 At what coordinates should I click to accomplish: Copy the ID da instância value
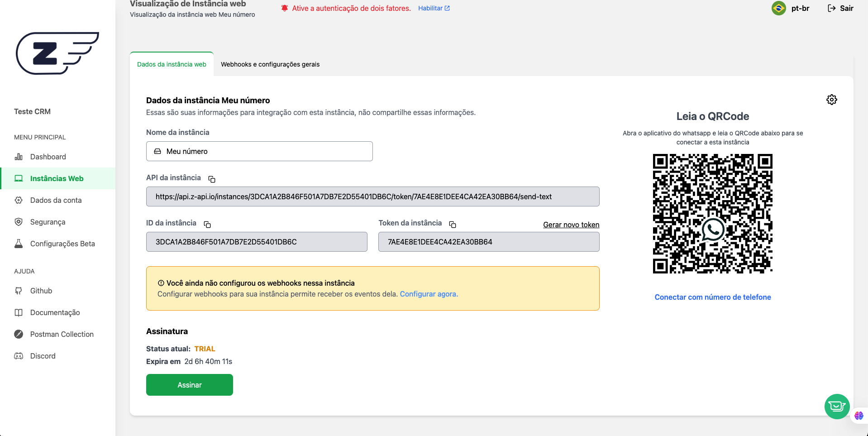pos(207,224)
